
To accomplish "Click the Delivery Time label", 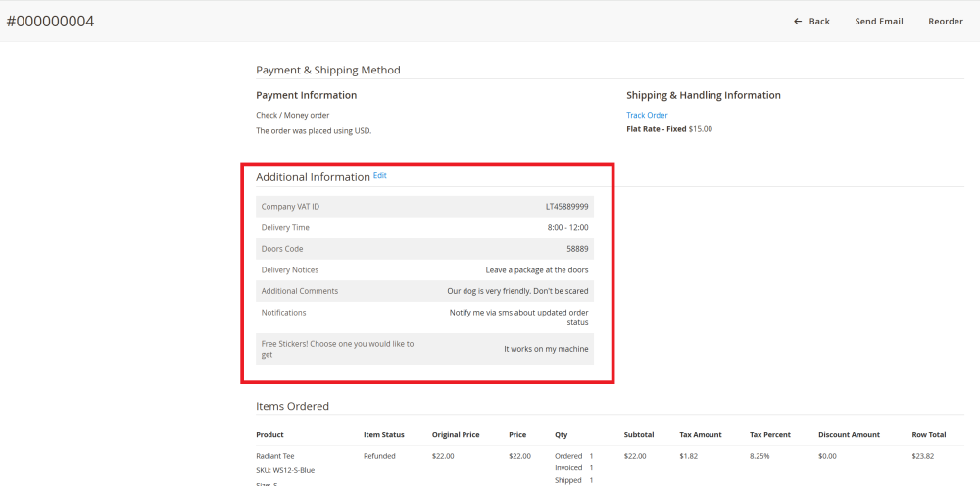I will (x=285, y=228).
